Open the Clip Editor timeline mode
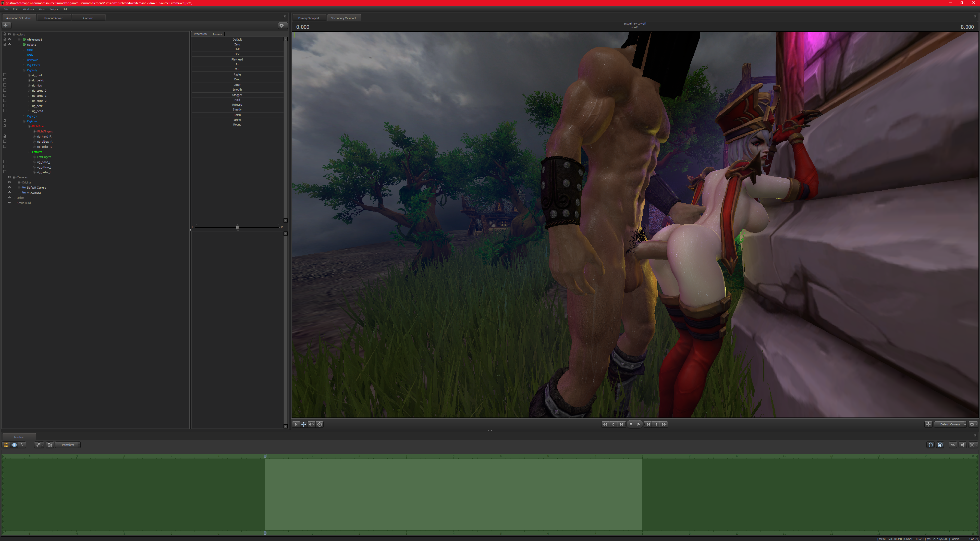The height and width of the screenshot is (541, 980). 6,445
